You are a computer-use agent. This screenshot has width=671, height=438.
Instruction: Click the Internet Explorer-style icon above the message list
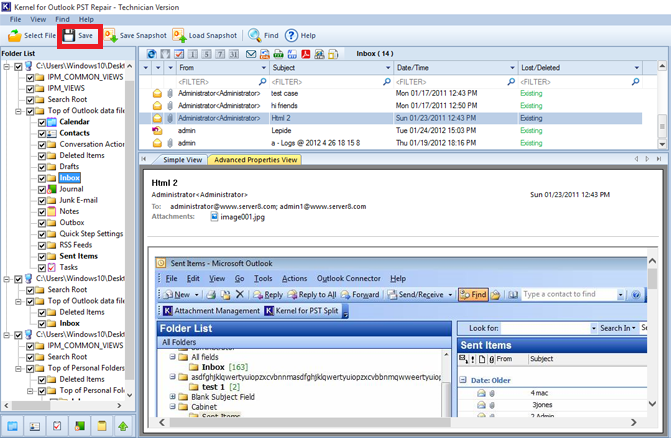tap(151, 54)
